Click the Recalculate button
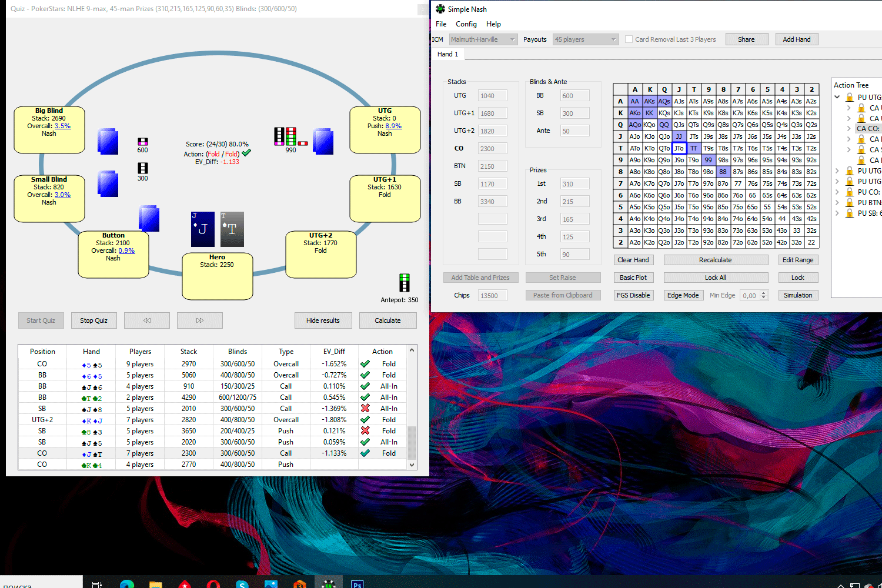882x588 pixels. tap(716, 260)
